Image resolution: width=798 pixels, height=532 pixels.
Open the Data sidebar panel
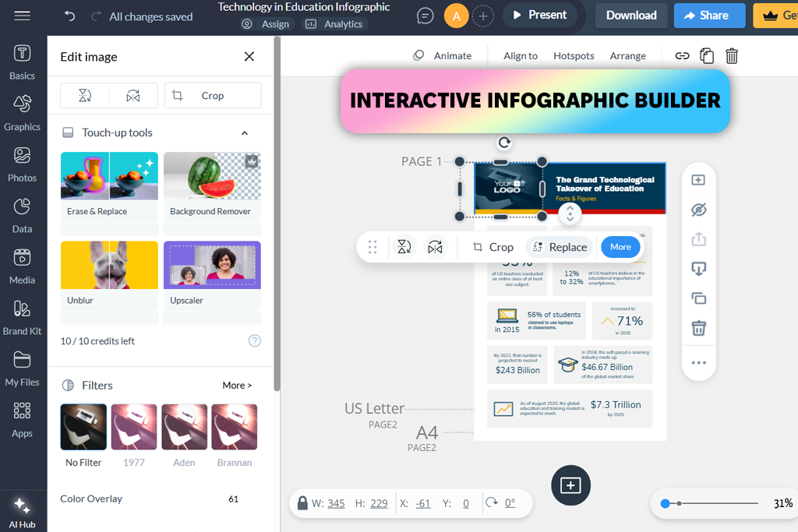[22, 215]
